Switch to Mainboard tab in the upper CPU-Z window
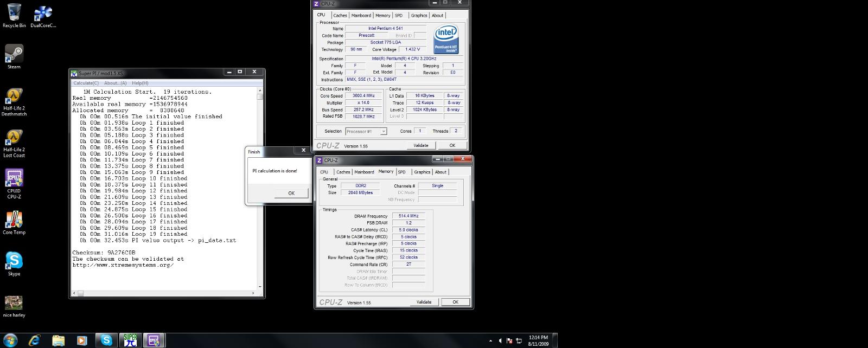The height and width of the screenshot is (348, 868). 361,15
